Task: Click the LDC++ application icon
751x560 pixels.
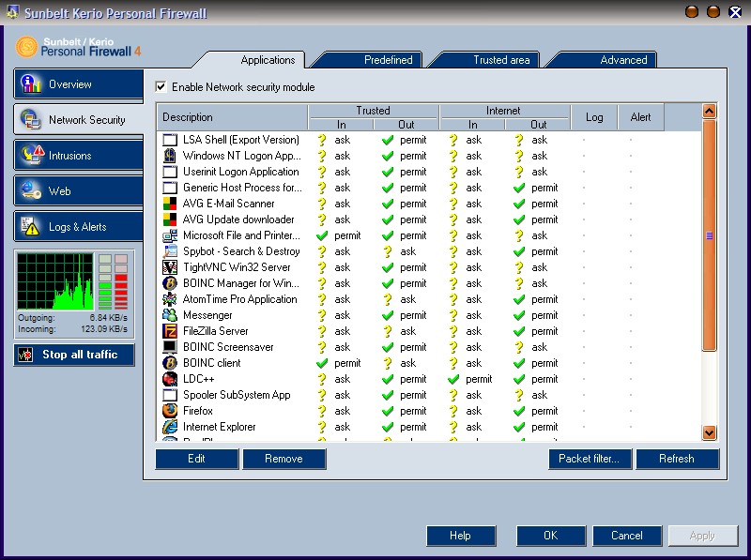Action: [x=170, y=379]
